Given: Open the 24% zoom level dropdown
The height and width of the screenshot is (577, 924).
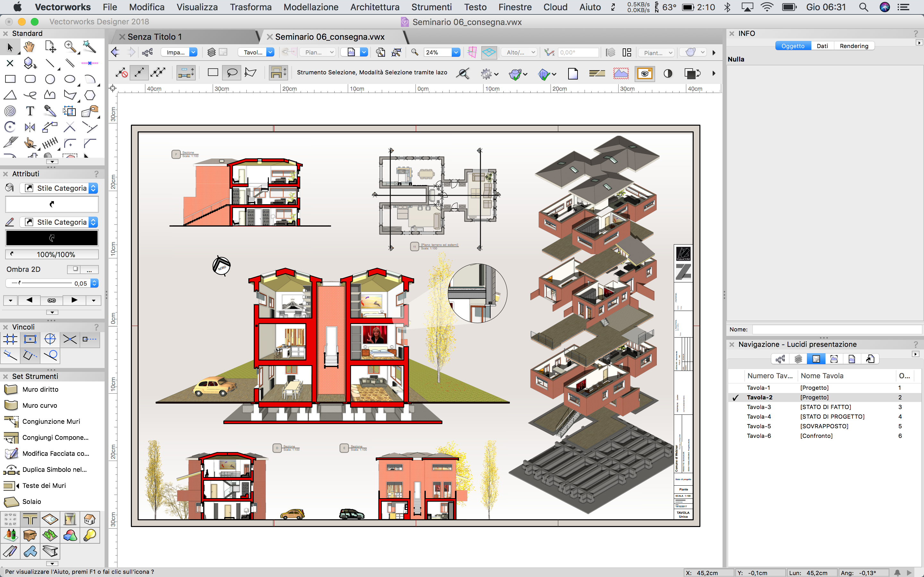Looking at the screenshot, I should [x=456, y=53].
